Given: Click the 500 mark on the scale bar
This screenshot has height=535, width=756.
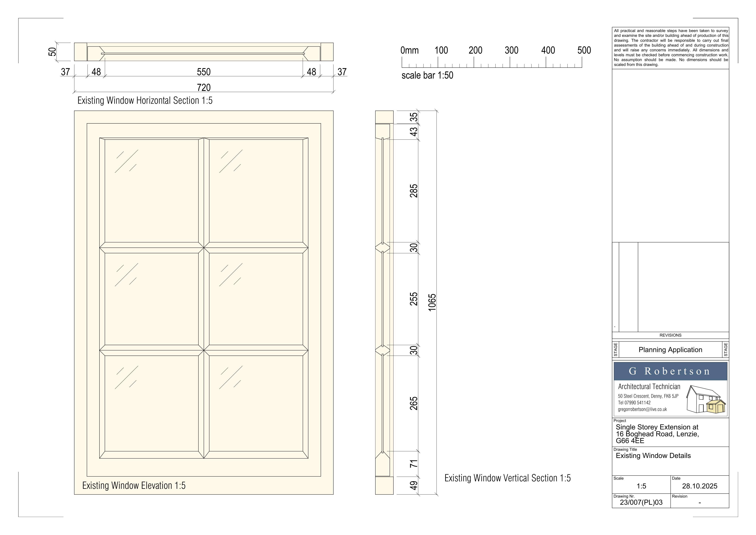Looking at the screenshot, I should (x=584, y=50).
